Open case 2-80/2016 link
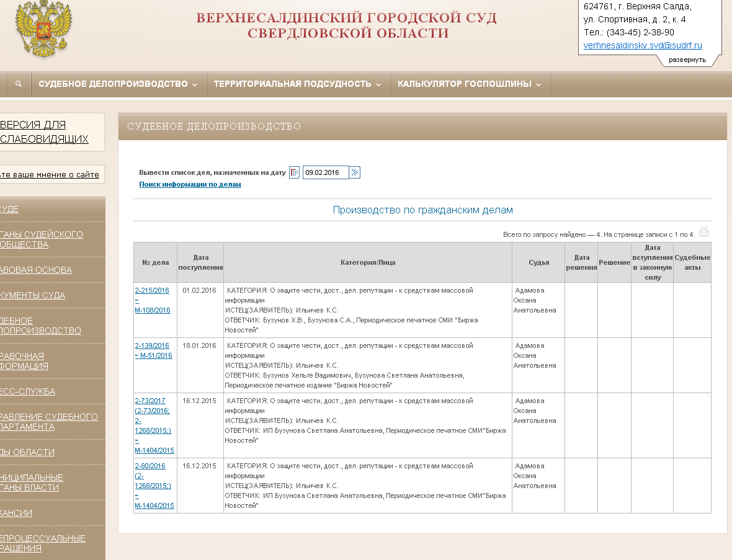The height and width of the screenshot is (560, 732). (150, 466)
